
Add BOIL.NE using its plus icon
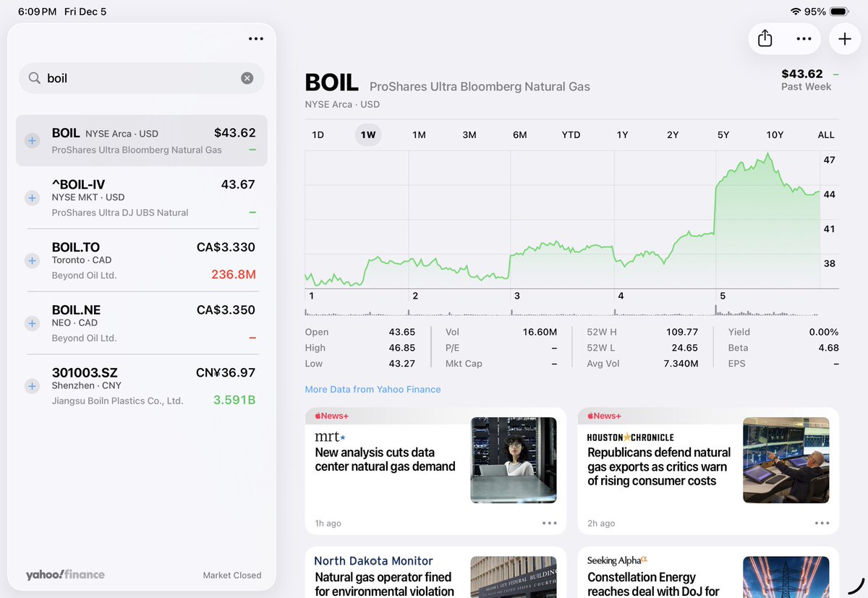(32, 323)
